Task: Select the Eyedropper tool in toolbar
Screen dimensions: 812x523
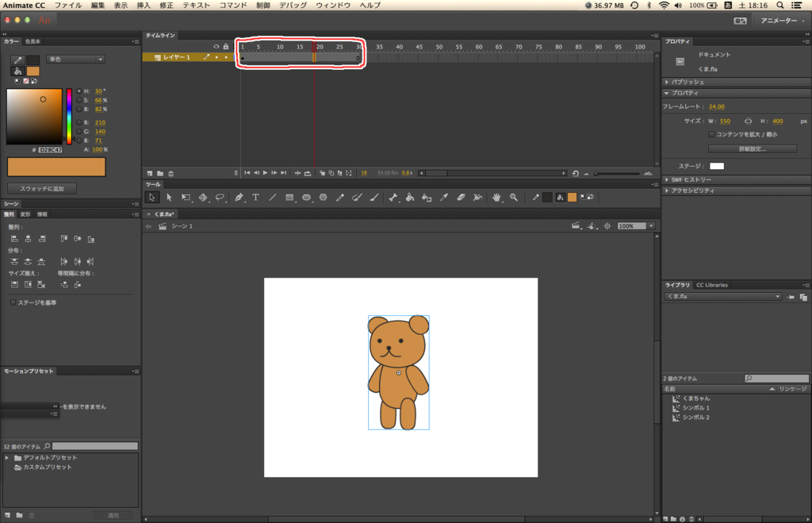Action: point(444,197)
